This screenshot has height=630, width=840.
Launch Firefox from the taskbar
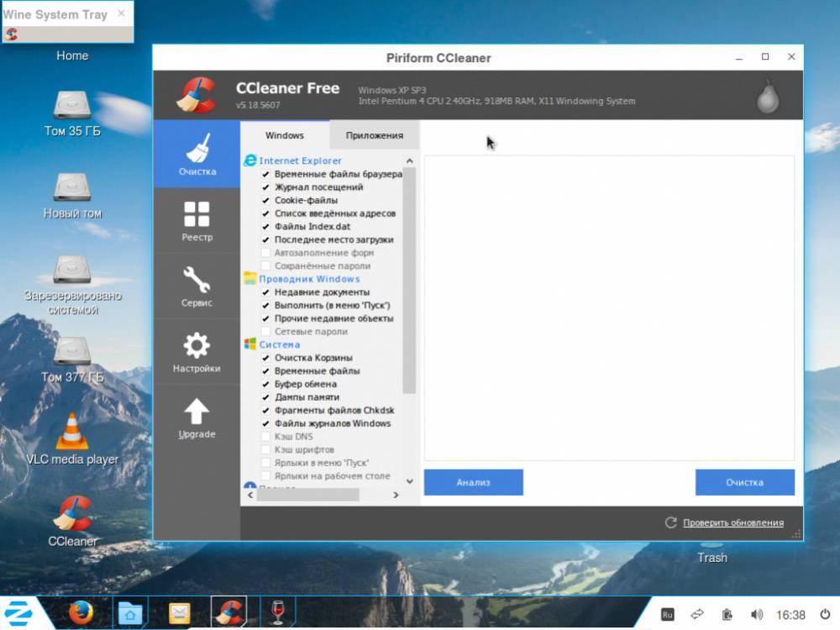click(81, 613)
